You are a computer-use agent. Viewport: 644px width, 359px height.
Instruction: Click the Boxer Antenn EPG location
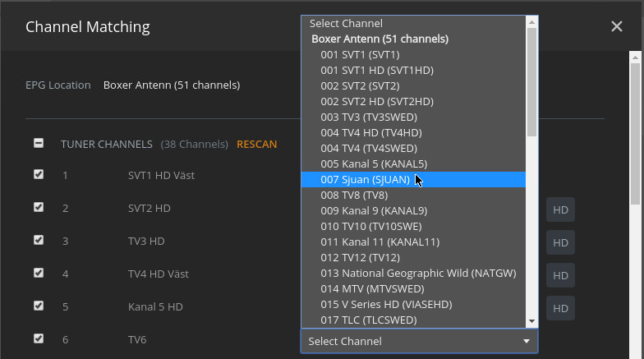click(172, 85)
